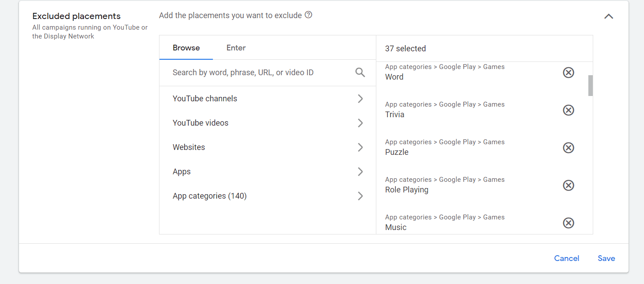Switch to the Enter tab
The width and height of the screenshot is (644, 284).
coord(236,47)
